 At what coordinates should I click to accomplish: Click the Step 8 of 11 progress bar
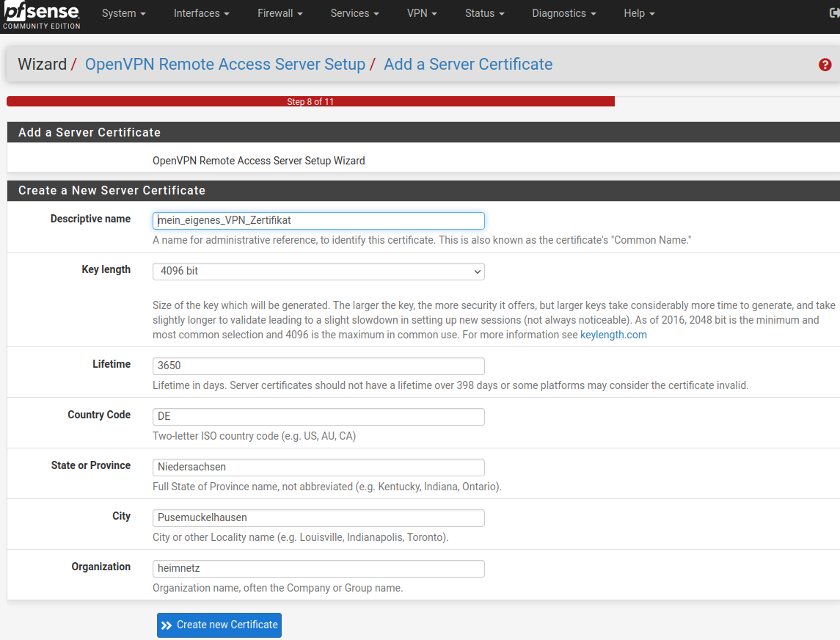click(311, 101)
